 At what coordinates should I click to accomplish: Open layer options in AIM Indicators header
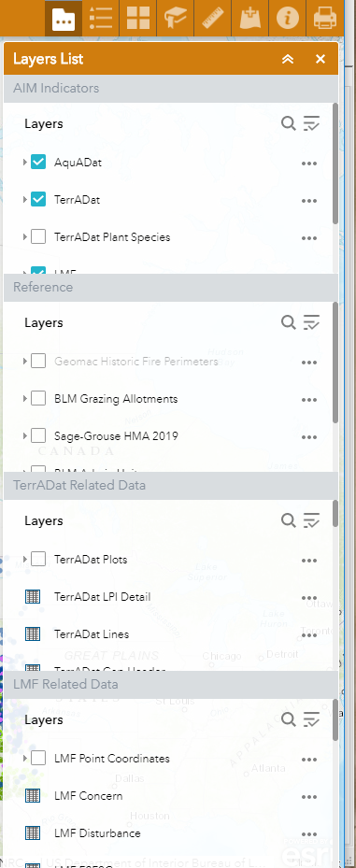pyautogui.click(x=312, y=123)
